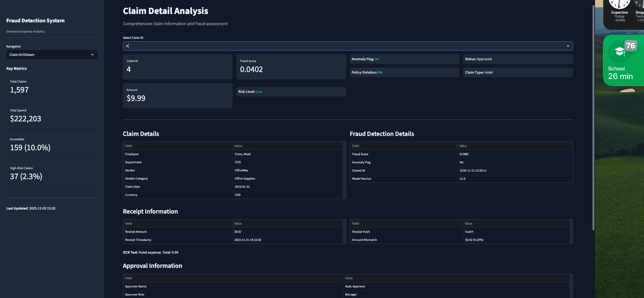Select the Total Claims value 1,597

(x=19, y=90)
